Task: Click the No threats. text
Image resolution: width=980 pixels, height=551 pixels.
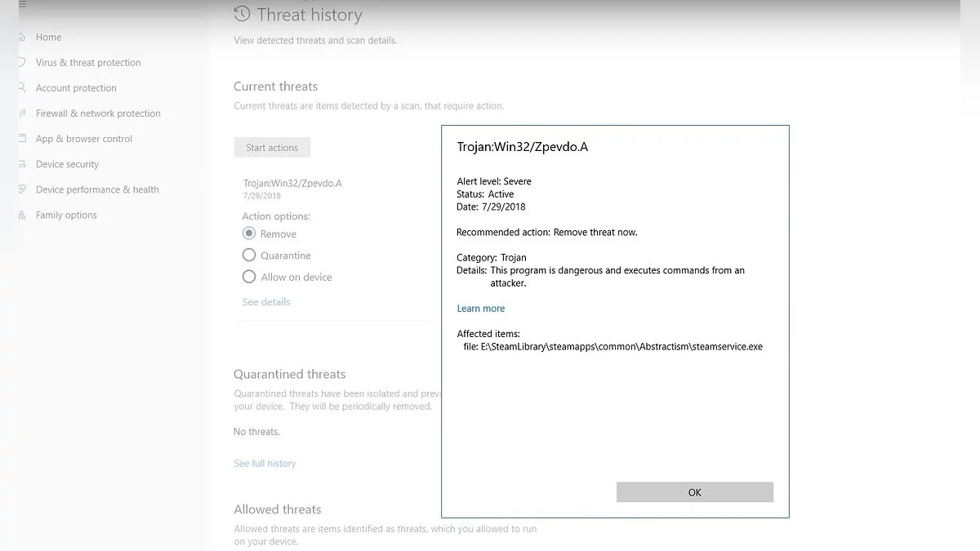Action: pos(256,432)
